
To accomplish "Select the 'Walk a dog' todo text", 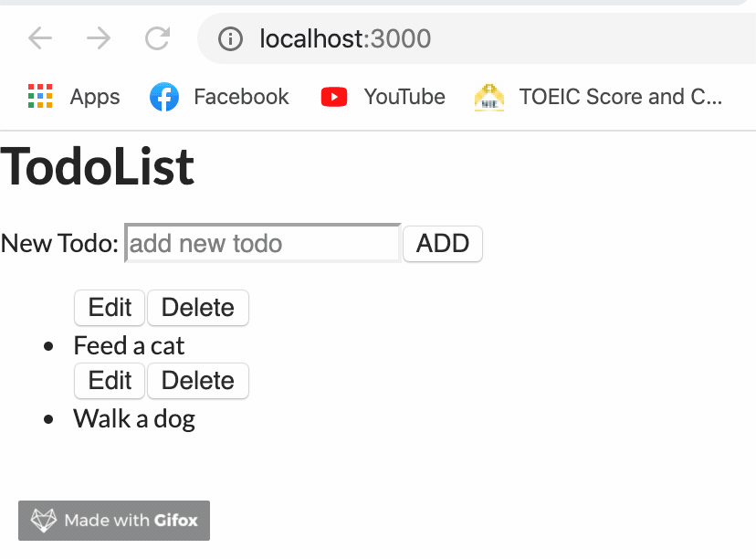I will (133, 418).
